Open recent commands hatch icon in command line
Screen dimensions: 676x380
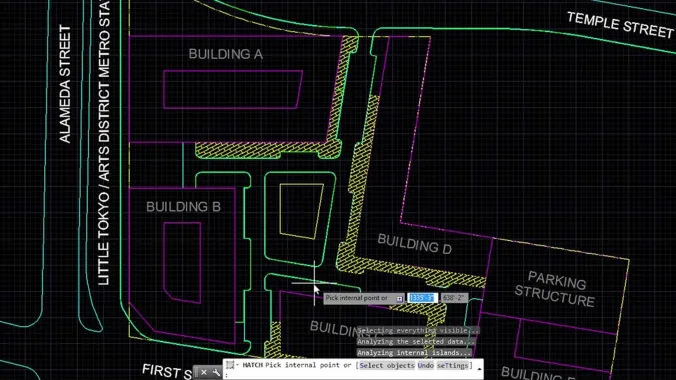click(x=231, y=365)
